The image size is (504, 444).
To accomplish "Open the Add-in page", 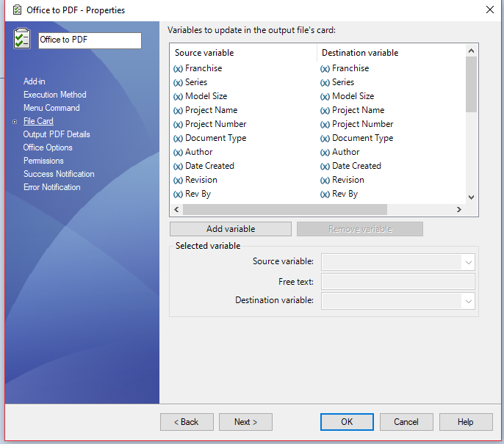I will pos(34,81).
